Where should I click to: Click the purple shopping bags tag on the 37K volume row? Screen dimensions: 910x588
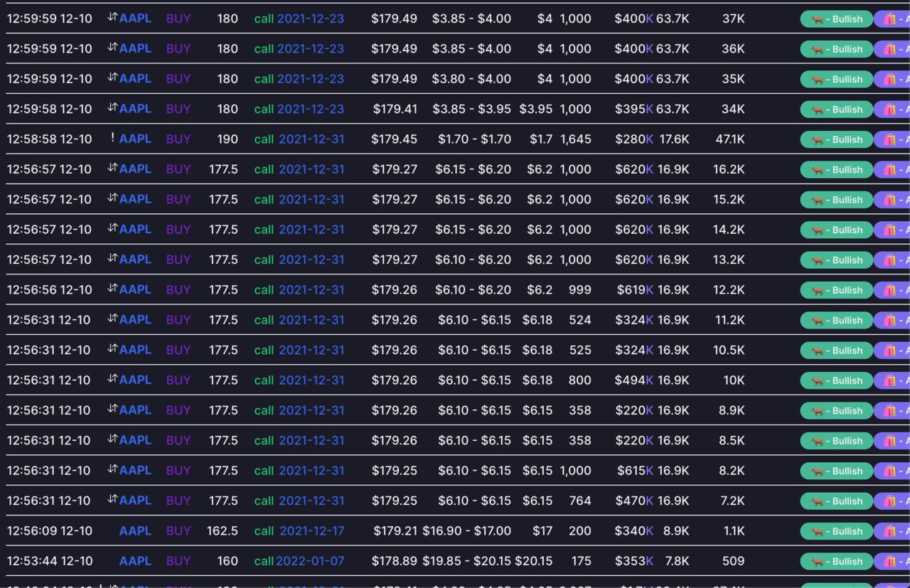point(892,19)
